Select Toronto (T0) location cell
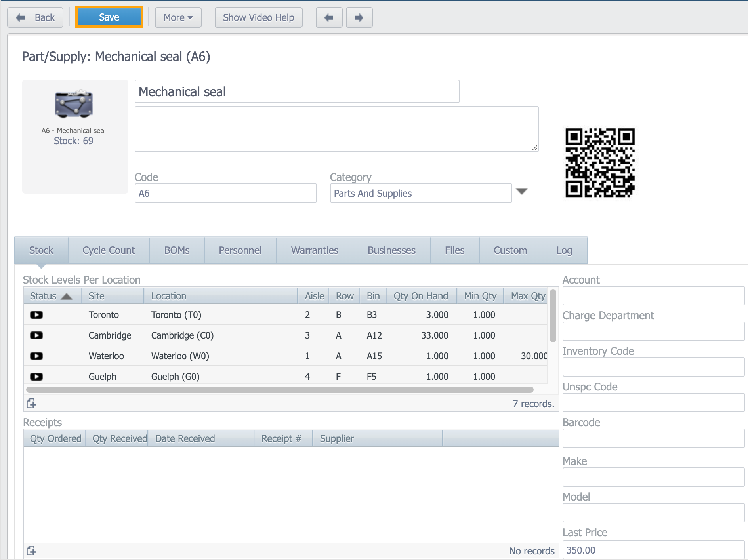The image size is (748, 560). (176, 315)
